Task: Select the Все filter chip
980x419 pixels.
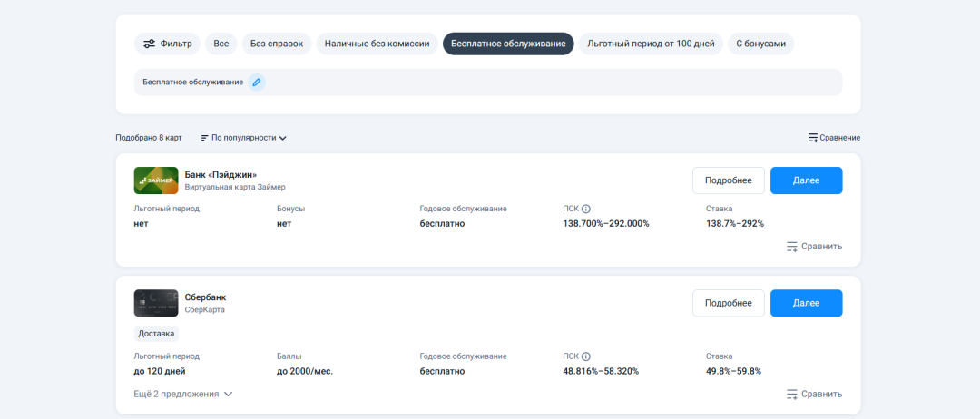Action: coord(221,44)
